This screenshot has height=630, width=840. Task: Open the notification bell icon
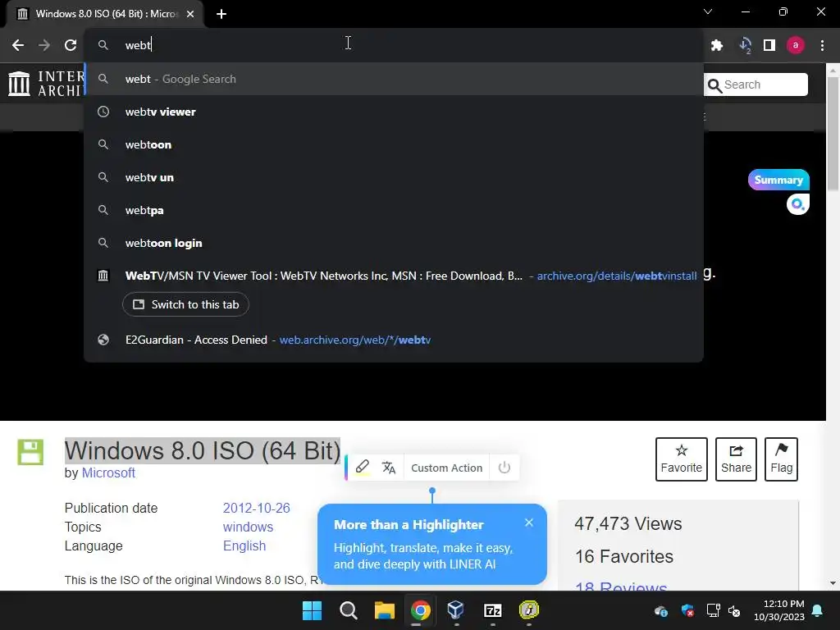pyautogui.click(x=817, y=610)
